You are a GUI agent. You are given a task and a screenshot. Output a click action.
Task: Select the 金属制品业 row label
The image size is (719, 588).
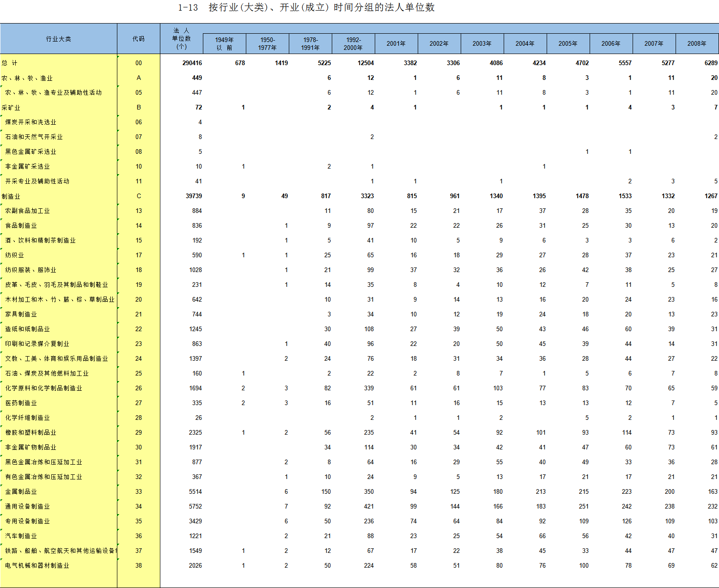21,492
